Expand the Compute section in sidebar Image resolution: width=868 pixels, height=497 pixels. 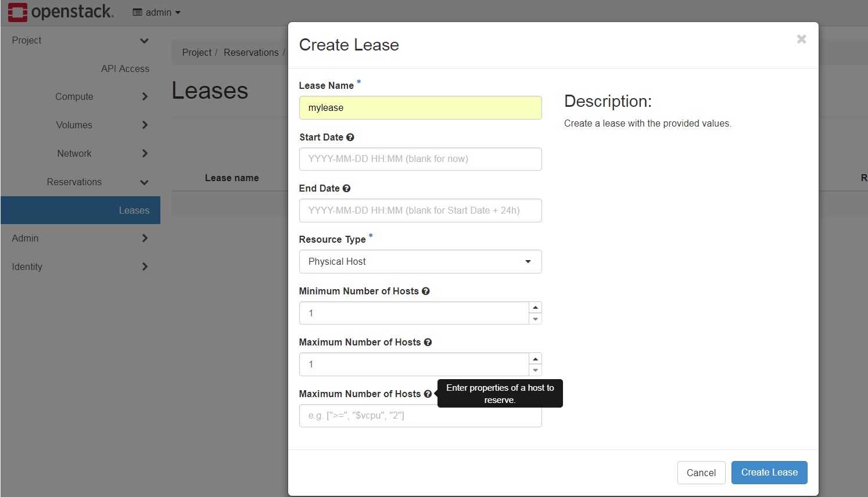point(80,96)
